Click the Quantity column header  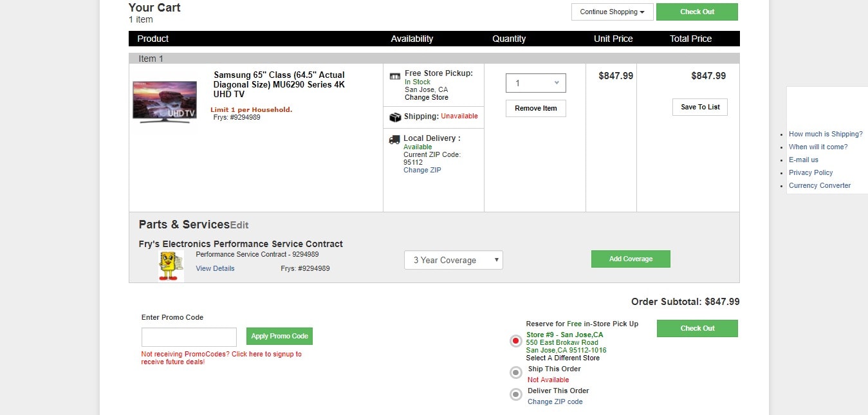[509, 39]
